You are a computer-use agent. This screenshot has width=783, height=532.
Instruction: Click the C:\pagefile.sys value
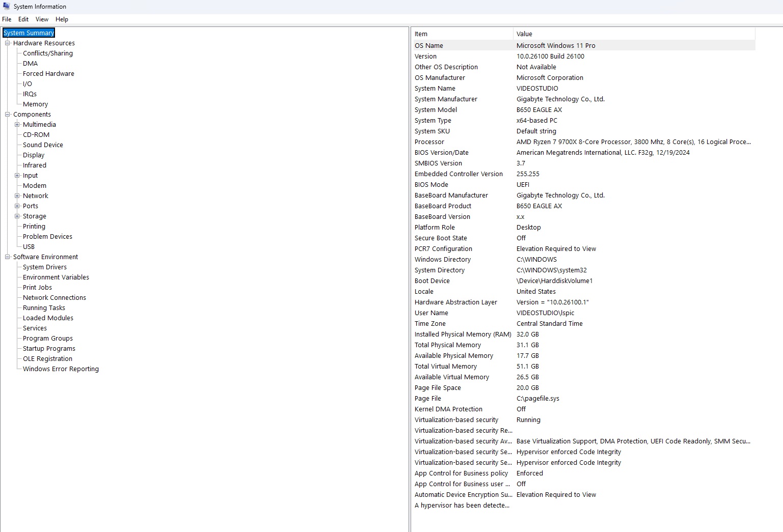click(x=537, y=399)
